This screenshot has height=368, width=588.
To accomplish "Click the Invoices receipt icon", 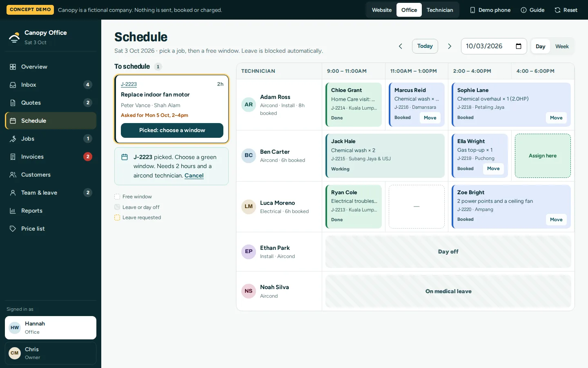I will click(x=13, y=157).
